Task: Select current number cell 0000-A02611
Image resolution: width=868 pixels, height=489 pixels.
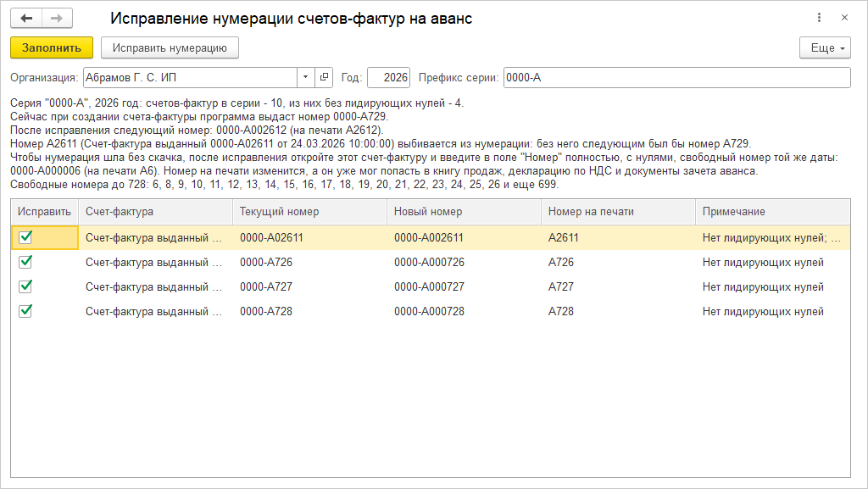Action: coord(310,238)
